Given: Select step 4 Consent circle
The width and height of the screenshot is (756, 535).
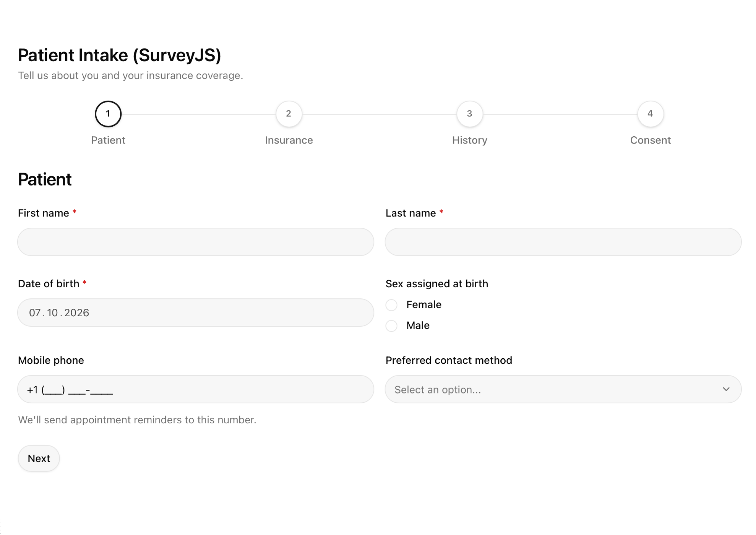Looking at the screenshot, I should coord(650,114).
